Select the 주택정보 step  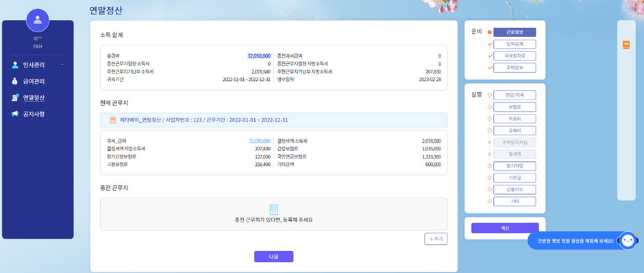pos(515,68)
